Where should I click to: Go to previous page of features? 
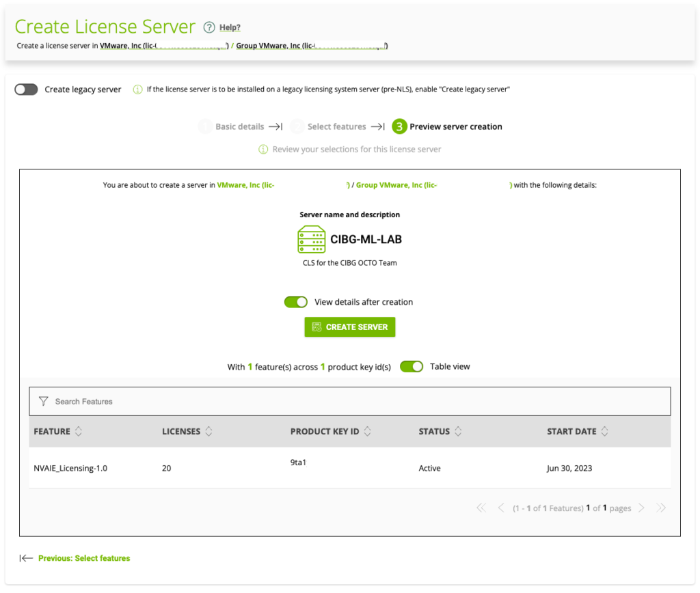click(x=501, y=508)
